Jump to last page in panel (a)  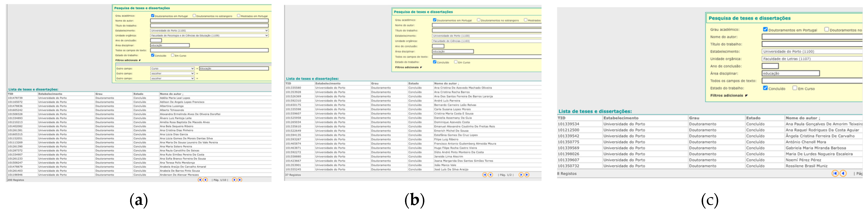(240, 180)
